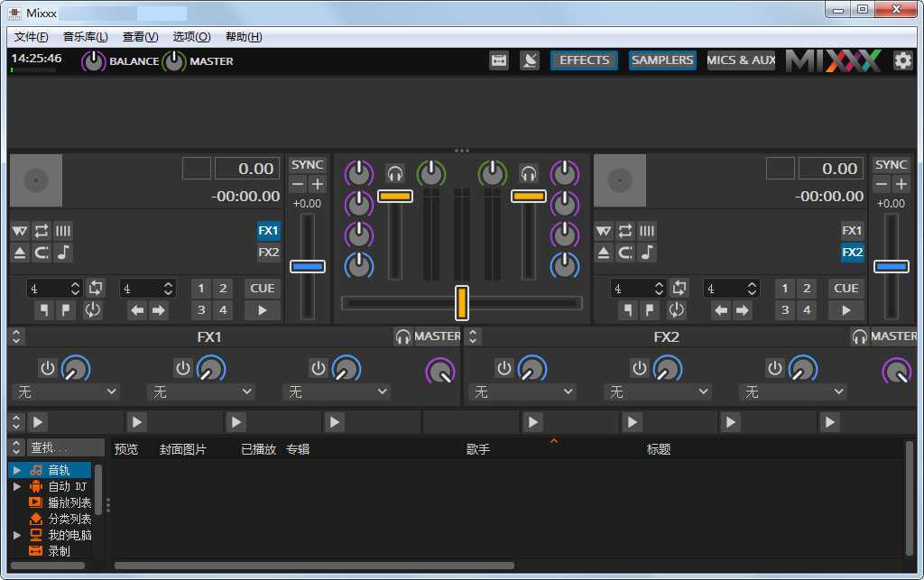Click the CUE button on the right deck

point(845,289)
